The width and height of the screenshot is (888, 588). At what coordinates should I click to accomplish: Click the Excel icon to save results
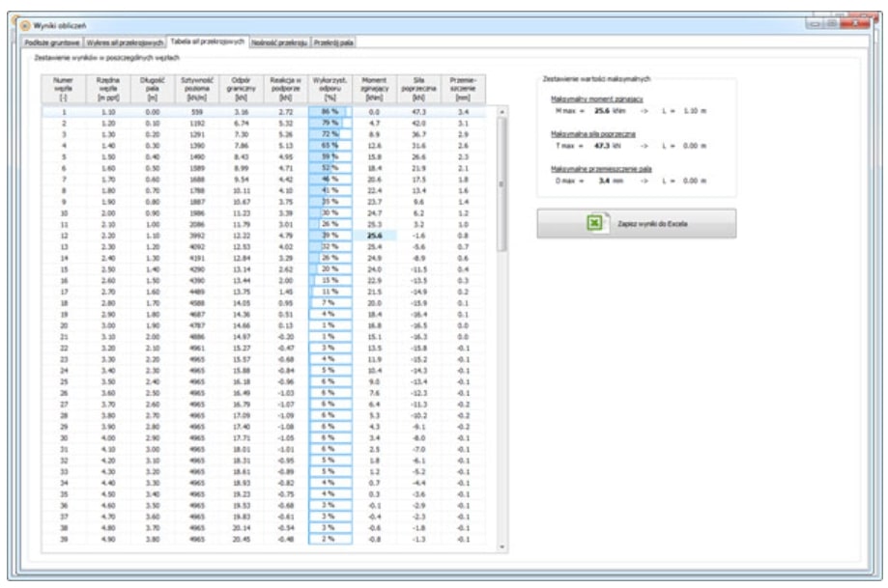click(x=596, y=223)
